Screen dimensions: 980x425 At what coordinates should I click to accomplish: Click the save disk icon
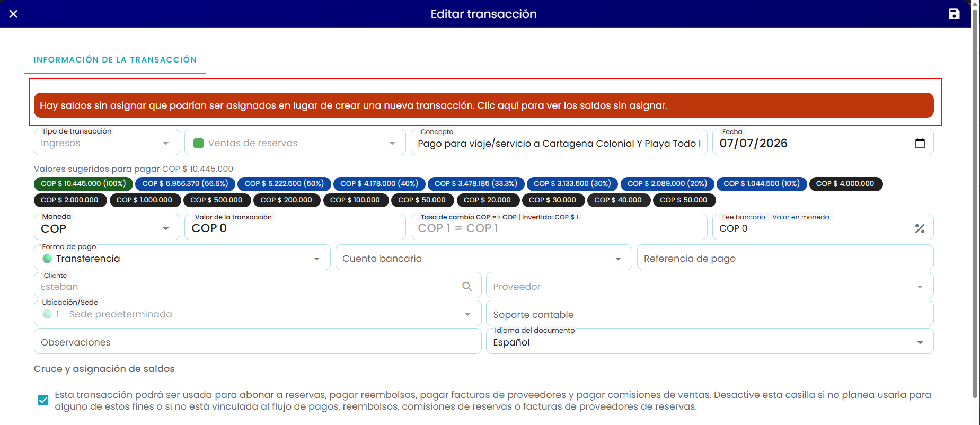pyautogui.click(x=954, y=14)
